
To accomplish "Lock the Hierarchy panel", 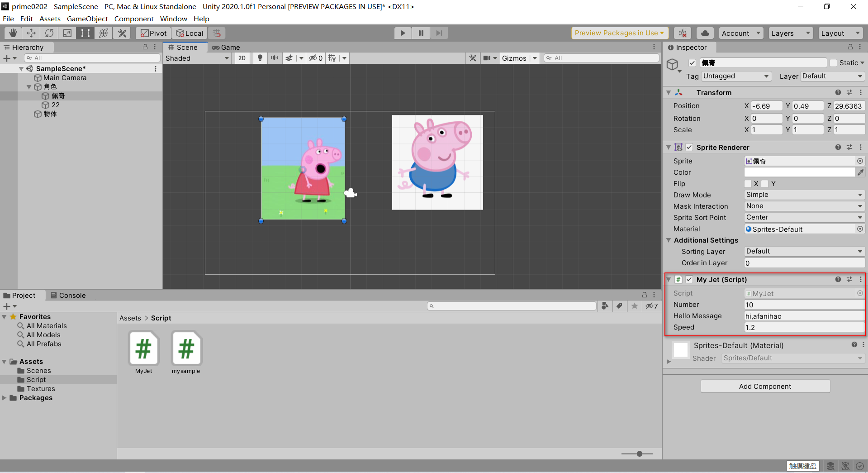I will coord(145,47).
